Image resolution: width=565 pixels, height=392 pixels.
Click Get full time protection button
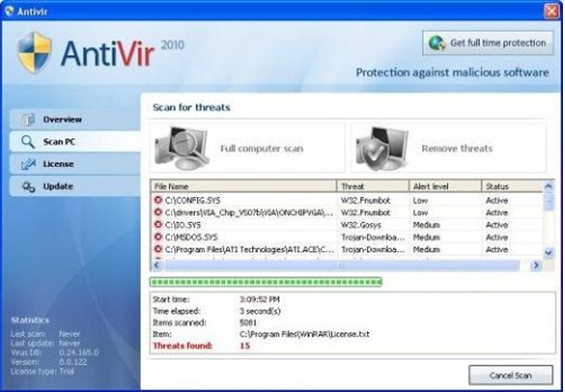tap(488, 43)
